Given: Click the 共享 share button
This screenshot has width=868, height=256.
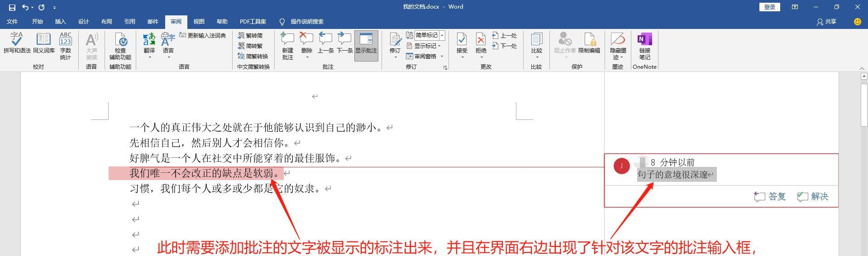Looking at the screenshot, I should (x=826, y=22).
